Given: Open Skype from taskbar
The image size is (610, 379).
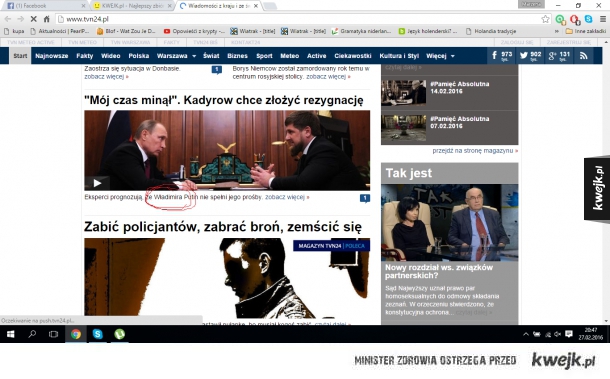Looking at the screenshot, I should pos(98,334).
